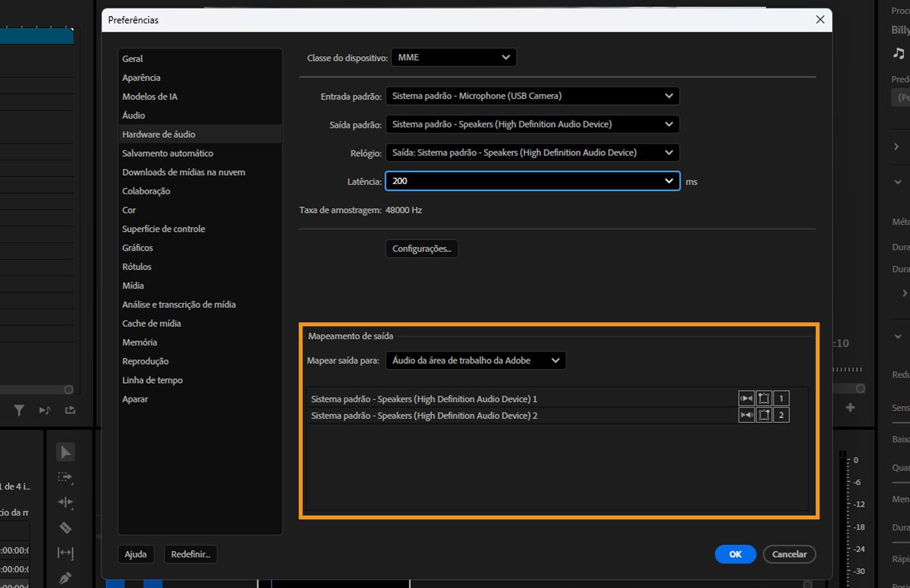Click the right speaker icon for Speakers 2
The width and height of the screenshot is (910, 588).
(746, 415)
